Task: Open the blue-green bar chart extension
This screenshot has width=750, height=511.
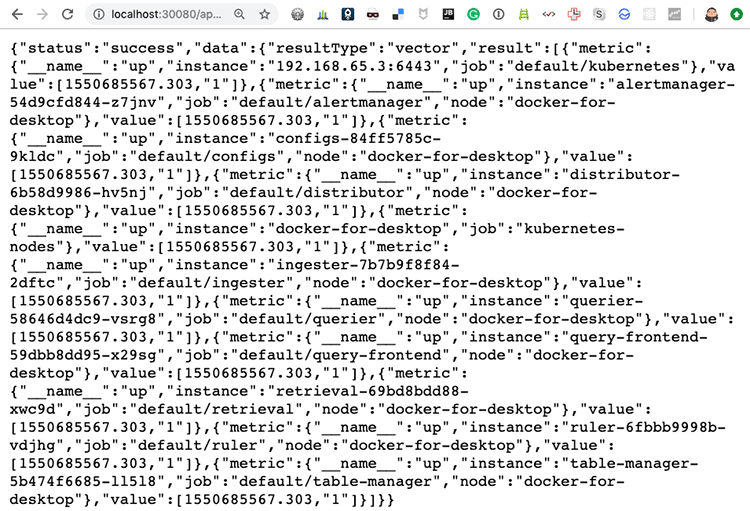Action: pyautogui.click(x=323, y=15)
